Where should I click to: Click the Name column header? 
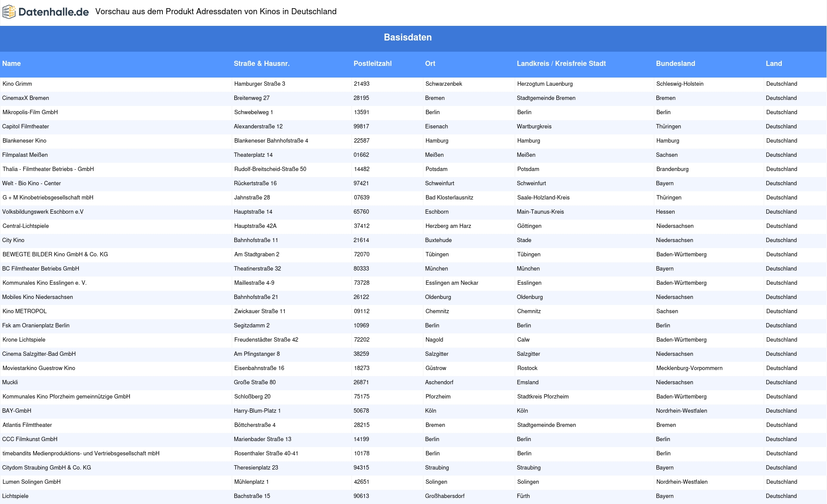11,63
